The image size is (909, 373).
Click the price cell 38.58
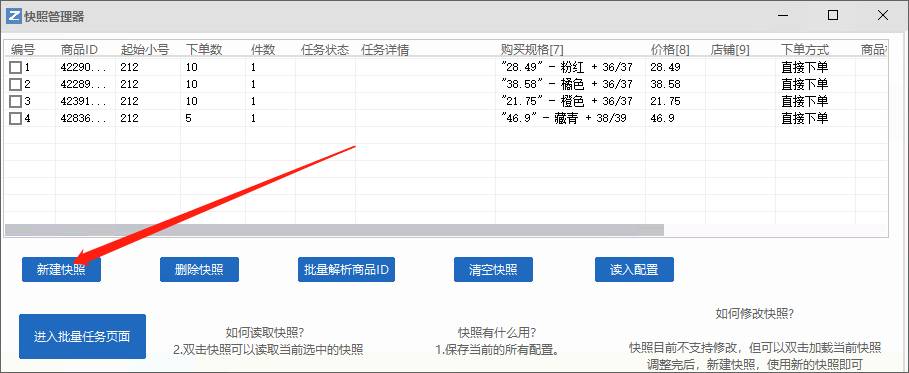[666, 85]
